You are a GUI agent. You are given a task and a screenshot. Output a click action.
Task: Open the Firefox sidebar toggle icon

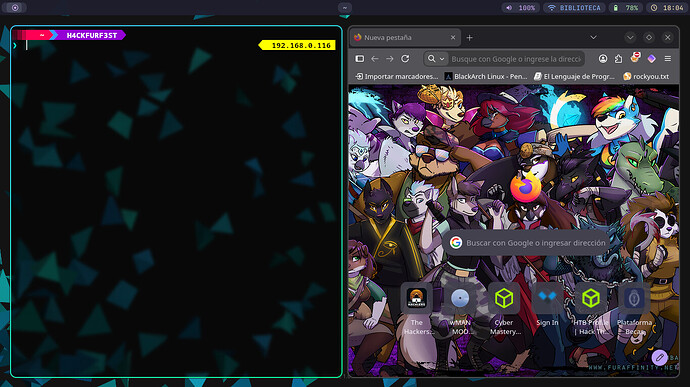(x=360, y=59)
